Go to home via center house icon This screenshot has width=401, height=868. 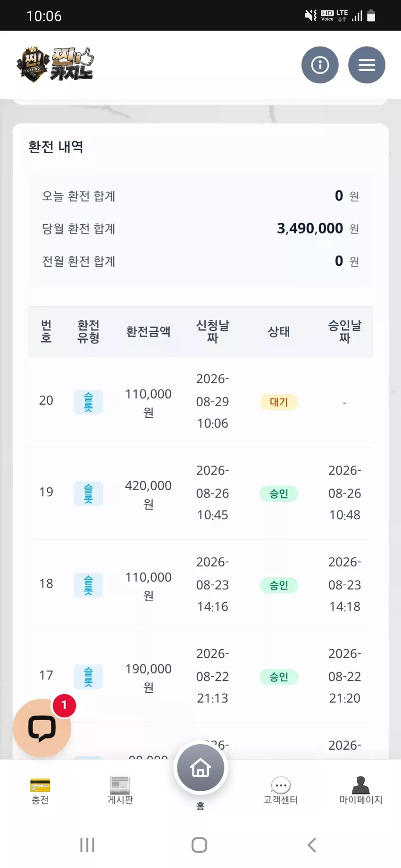click(x=200, y=768)
